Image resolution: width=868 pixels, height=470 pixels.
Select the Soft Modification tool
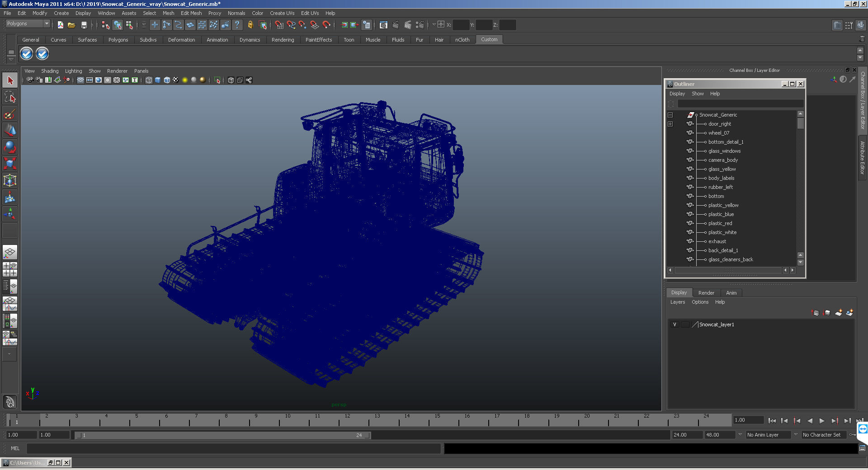click(10, 197)
